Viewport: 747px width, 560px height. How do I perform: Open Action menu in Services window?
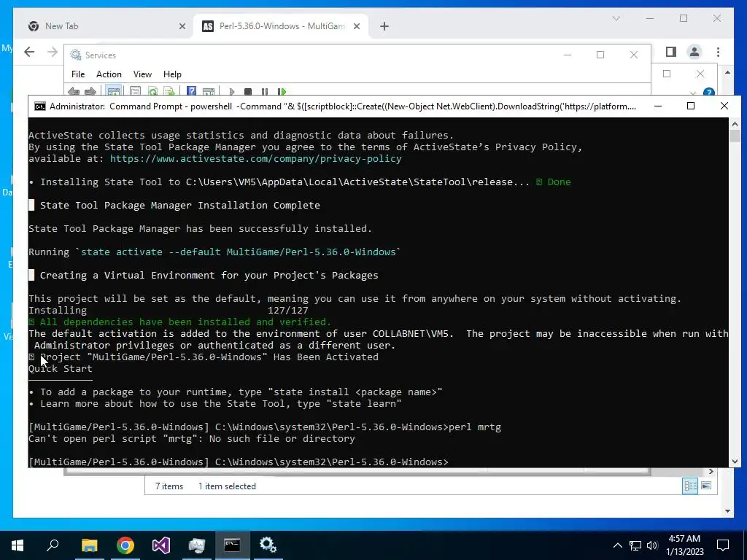109,74
